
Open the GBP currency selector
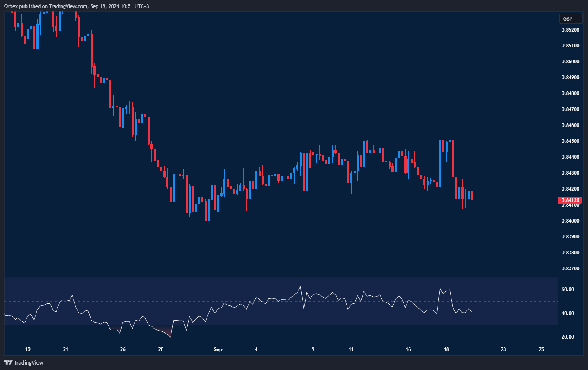pos(570,18)
